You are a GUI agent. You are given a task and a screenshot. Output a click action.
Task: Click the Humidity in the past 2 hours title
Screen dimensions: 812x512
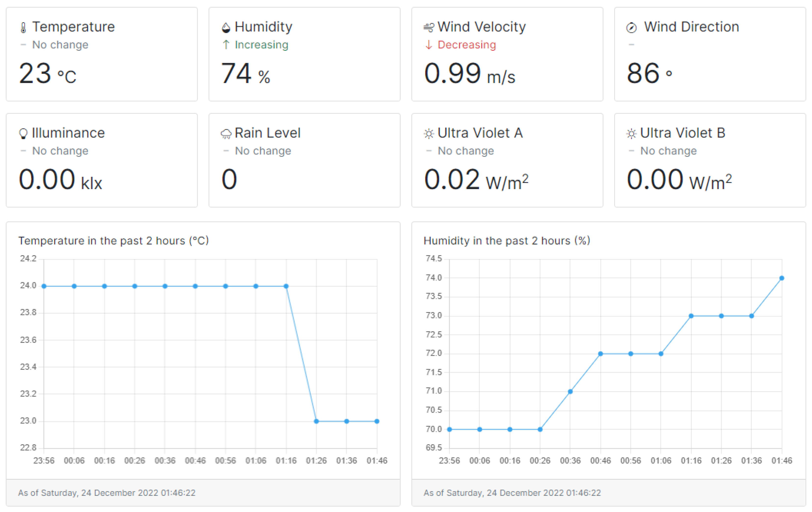click(x=507, y=241)
